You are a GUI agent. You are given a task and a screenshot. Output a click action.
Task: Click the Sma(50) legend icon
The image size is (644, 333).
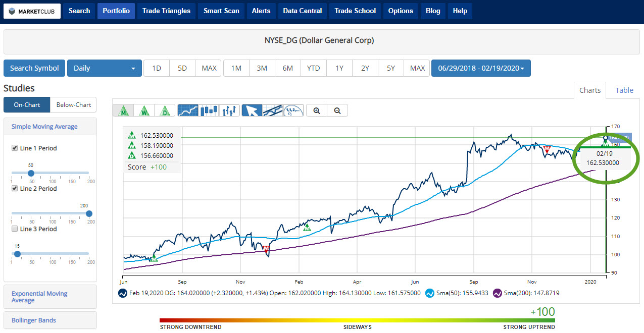430,293
